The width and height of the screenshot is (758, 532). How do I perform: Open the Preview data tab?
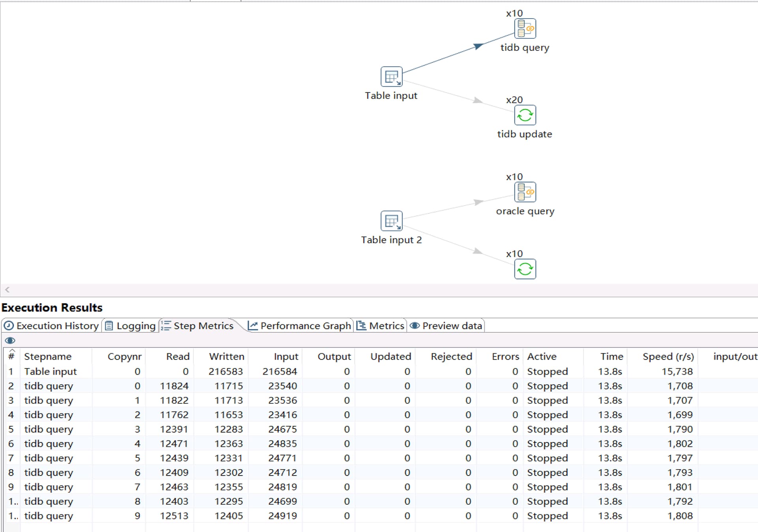tap(446, 326)
